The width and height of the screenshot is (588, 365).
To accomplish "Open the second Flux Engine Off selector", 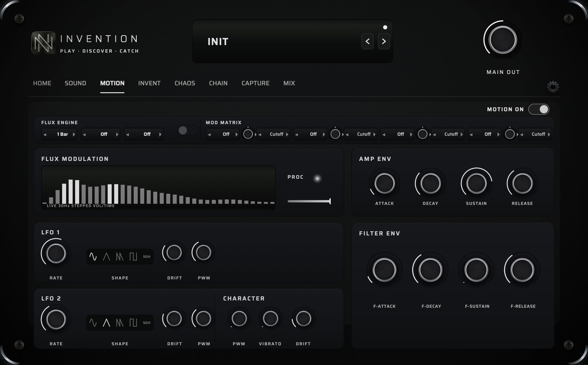I will [101, 134].
